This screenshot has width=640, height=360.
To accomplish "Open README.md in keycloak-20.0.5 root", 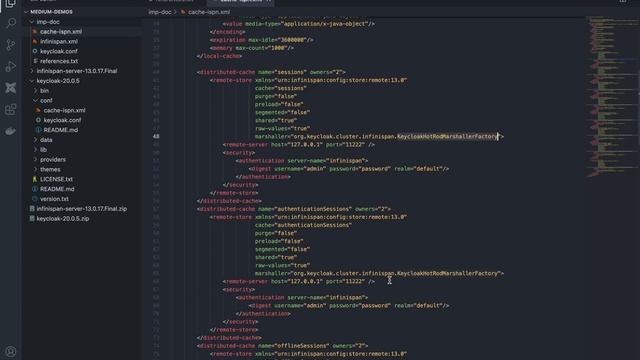I will 57,189.
